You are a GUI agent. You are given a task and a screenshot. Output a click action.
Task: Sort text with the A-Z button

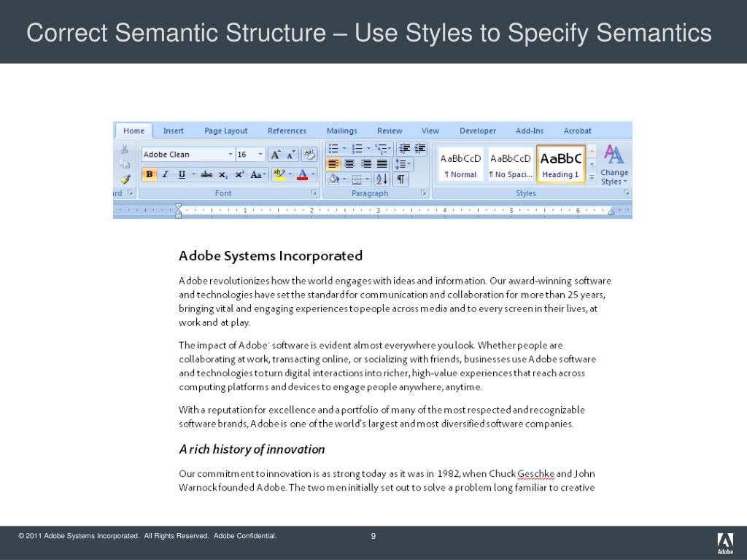click(x=382, y=179)
